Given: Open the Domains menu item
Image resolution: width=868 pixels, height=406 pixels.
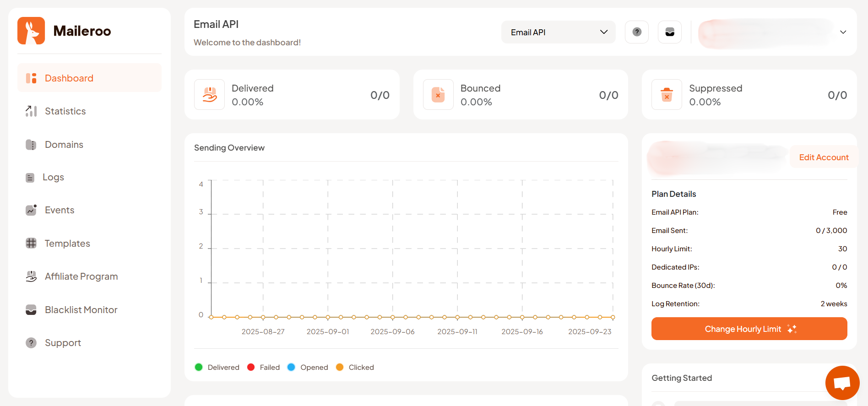Looking at the screenshot, I should 64,145.
